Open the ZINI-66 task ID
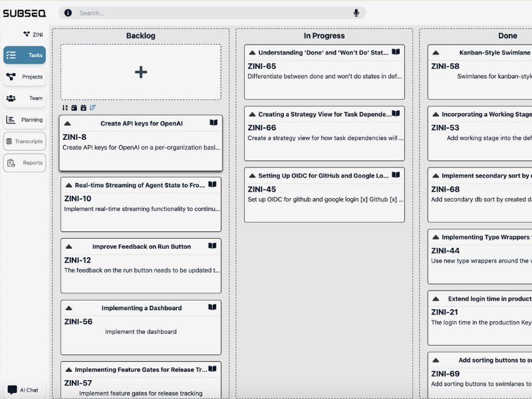This screenshot has width=532, height=399. coord(262,128)
